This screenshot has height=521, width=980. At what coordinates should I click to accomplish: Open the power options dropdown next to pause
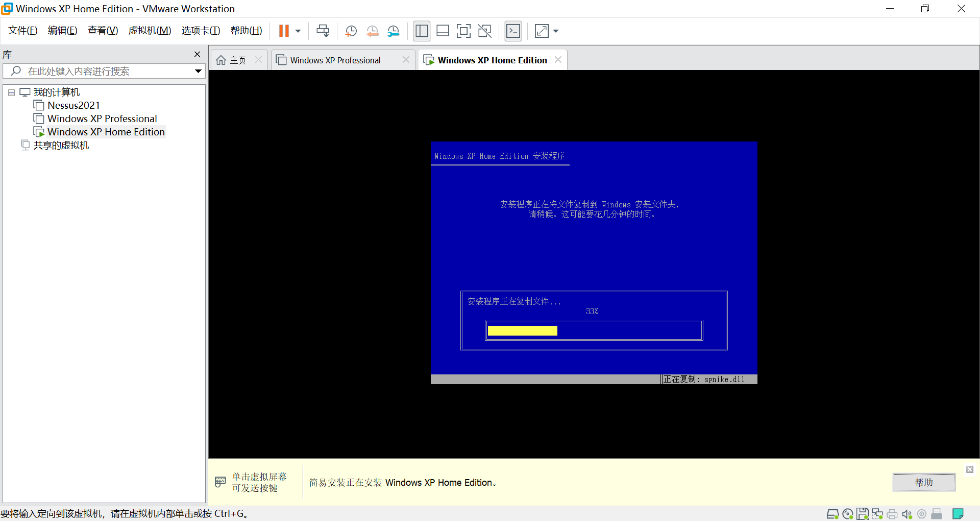298,31
